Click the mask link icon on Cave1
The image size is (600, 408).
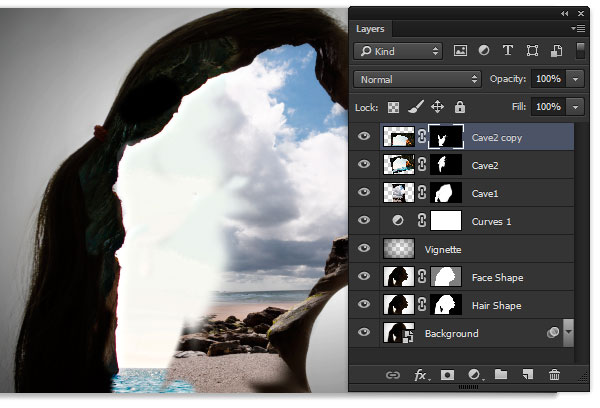pos(422,192)
